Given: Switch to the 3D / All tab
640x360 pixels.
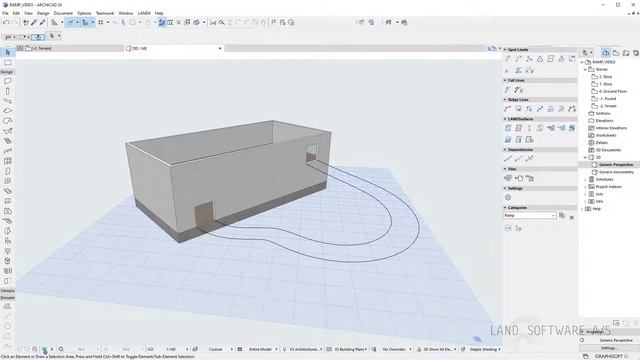Looking at the screenshot, I should [173, 49].
